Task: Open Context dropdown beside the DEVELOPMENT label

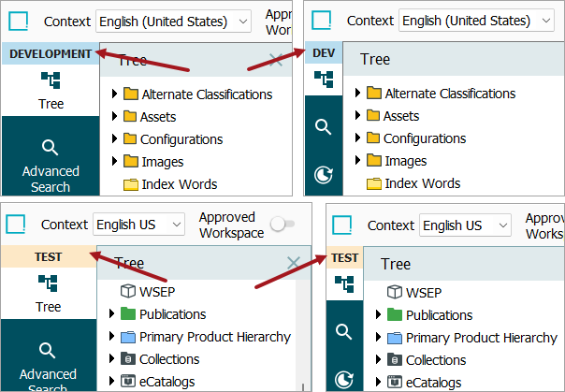Action: 174,22
